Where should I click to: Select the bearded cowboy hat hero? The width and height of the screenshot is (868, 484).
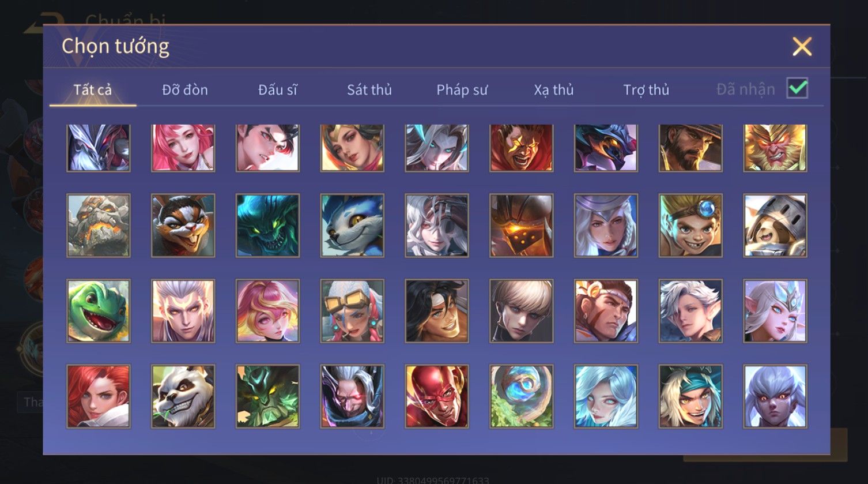click(690, 148)
